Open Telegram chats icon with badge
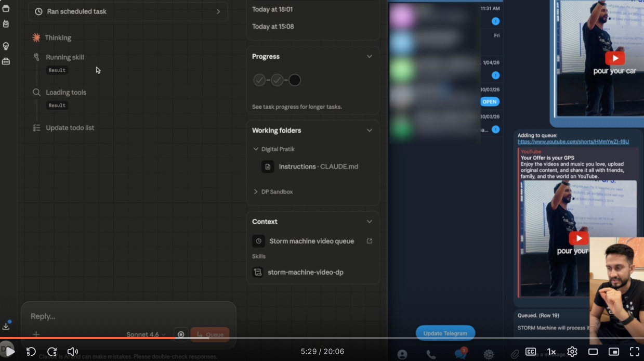This screenshot has width=644, height=361. [460, 354]
